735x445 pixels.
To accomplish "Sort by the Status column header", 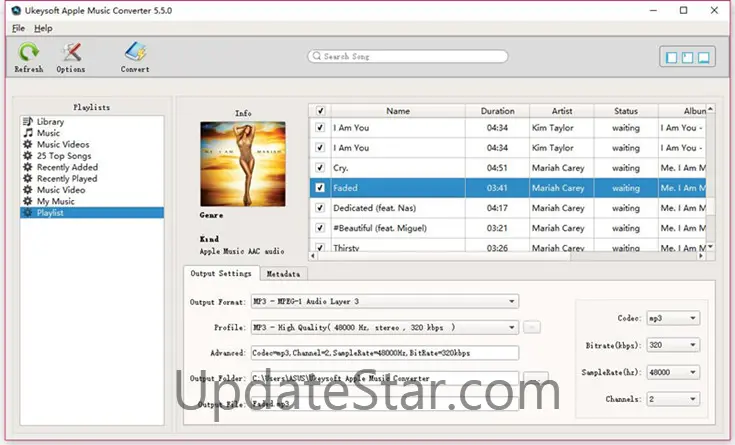I will tap(626, 111).
